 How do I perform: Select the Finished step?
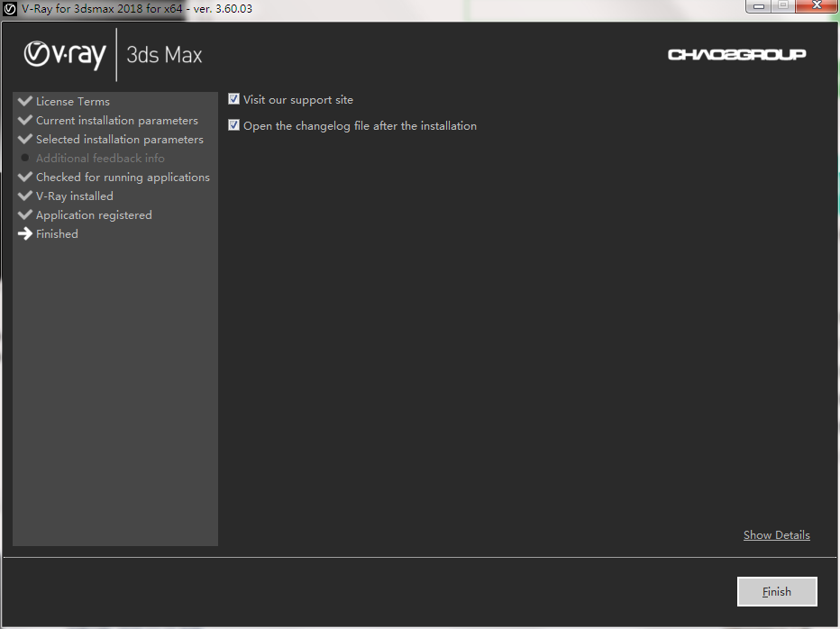pyautogui.click(x=57, y=233)
